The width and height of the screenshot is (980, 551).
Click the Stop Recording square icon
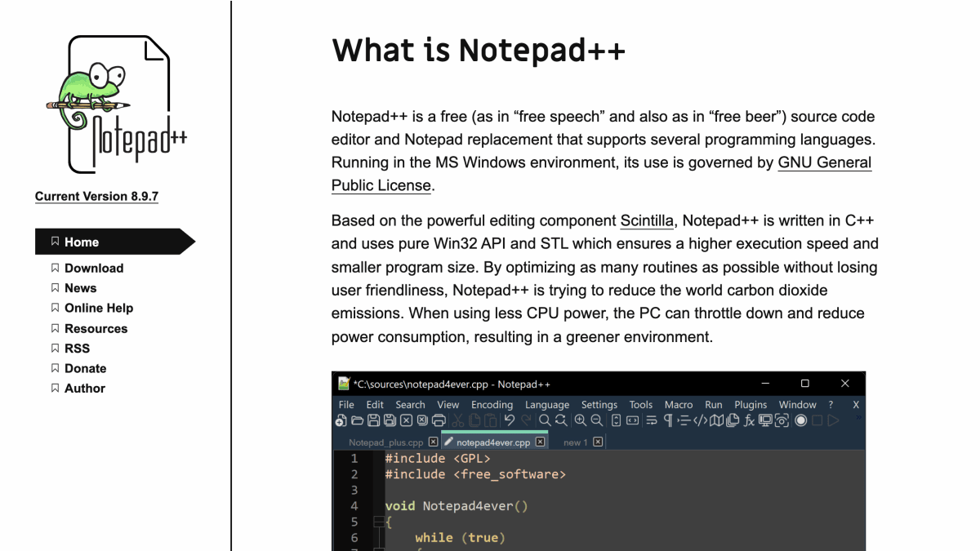817,420
